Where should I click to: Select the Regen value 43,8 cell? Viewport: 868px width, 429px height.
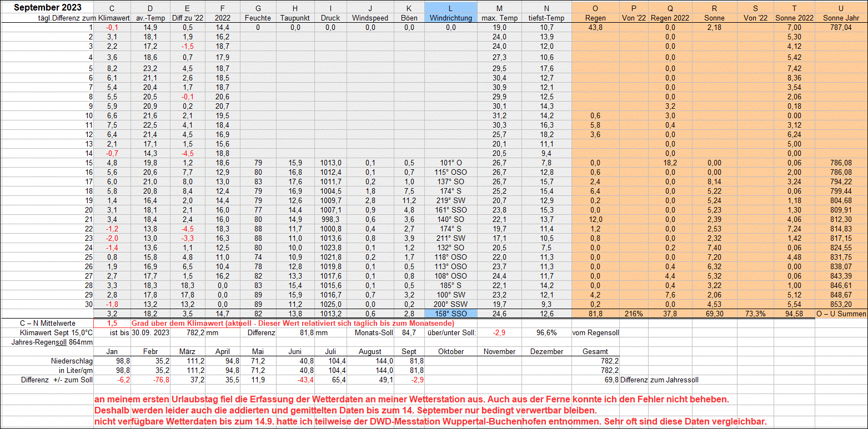595,27
